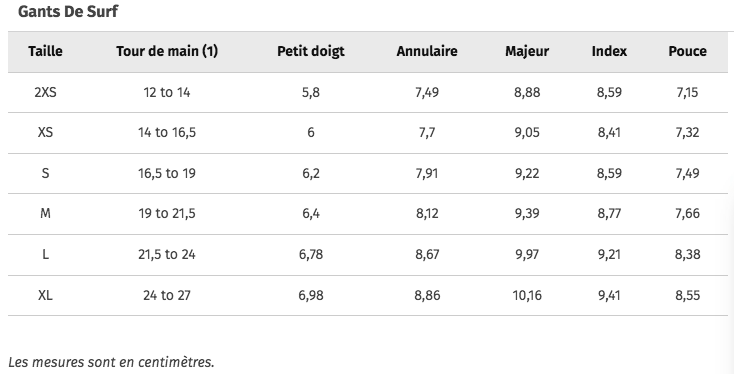This screenshot has height=374, width=734.
Task: Select the 16,5 to 19 cell
Action: 167,173
